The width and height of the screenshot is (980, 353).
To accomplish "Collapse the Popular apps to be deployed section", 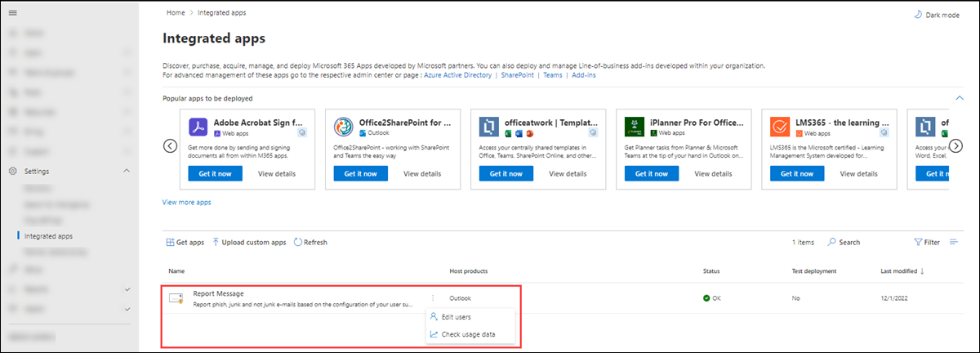I will [959, 97].
